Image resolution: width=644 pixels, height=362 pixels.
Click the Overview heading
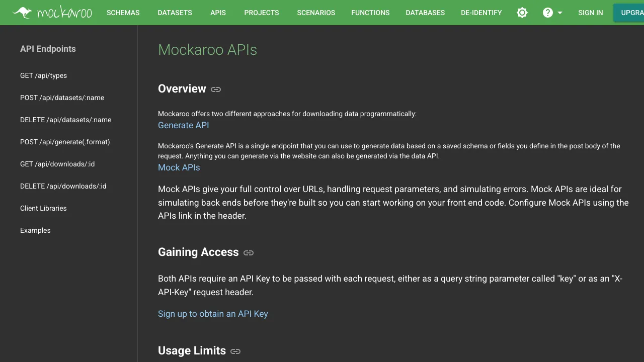click(x=182, y=88)
